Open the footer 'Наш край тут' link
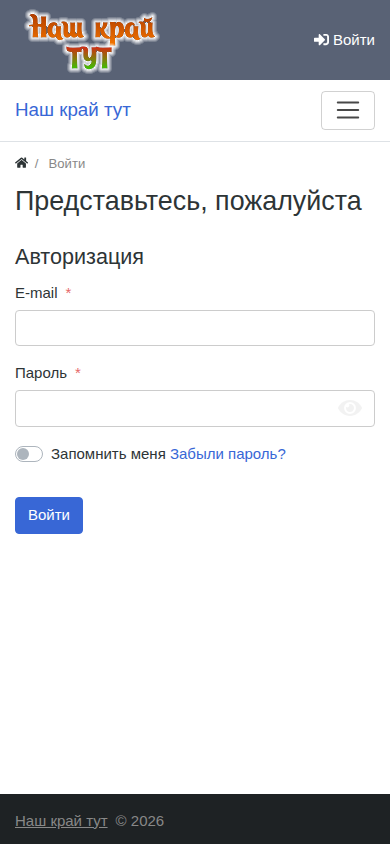 coord(61,821)
